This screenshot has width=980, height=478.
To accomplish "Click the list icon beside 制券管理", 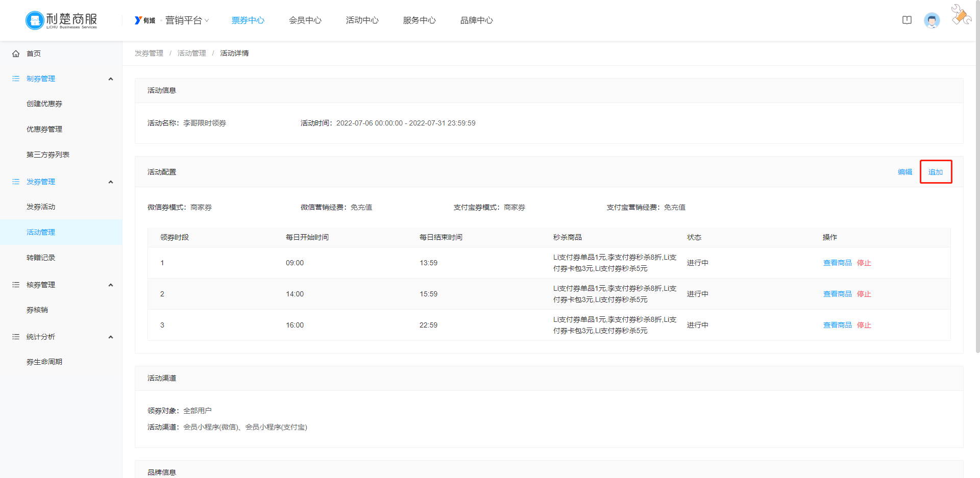I will tap(16, 79).
